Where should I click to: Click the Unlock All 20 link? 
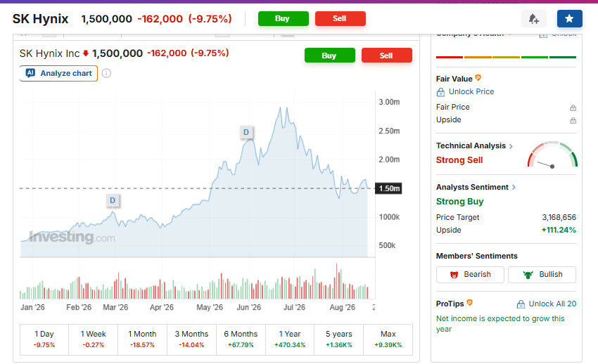pos(552,304)
